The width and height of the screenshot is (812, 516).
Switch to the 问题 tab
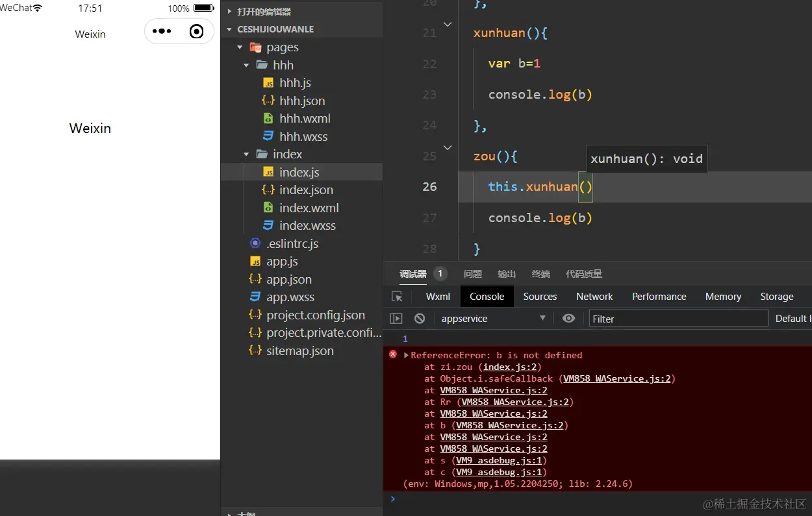(x=473, y=274)
